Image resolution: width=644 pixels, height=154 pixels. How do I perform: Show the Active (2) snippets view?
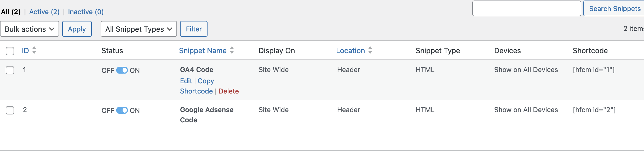coord(44,12)
